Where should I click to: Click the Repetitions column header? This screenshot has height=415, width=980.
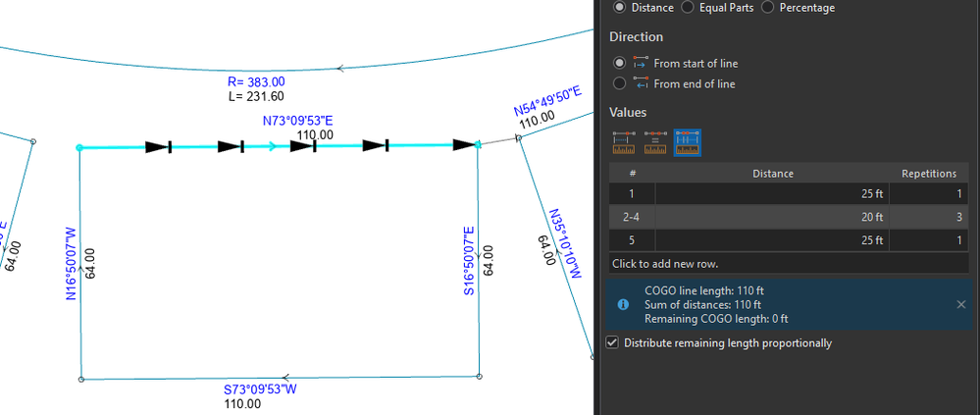click(x=929, y=173)
